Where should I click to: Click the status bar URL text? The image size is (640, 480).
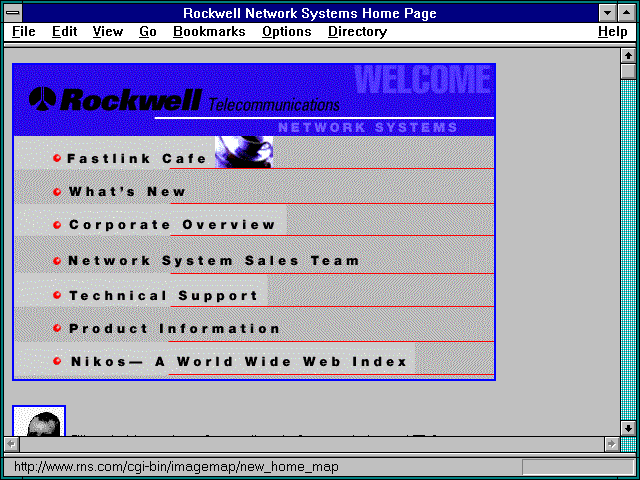(176, 467)
